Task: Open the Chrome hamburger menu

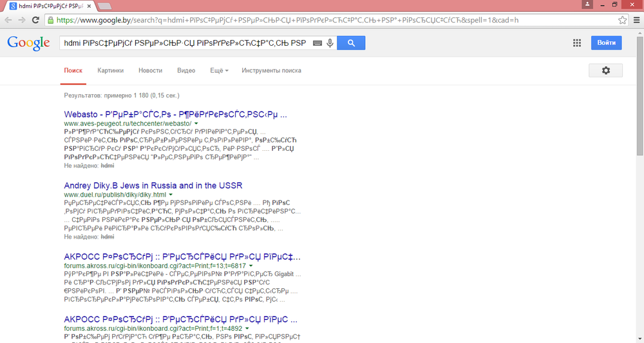Action: click(636, 20)
